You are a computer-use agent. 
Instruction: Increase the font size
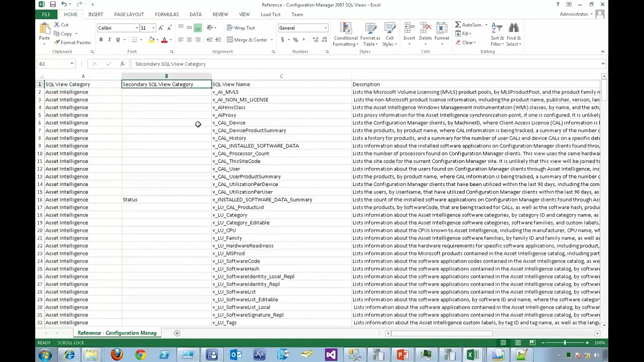[161, 28]
